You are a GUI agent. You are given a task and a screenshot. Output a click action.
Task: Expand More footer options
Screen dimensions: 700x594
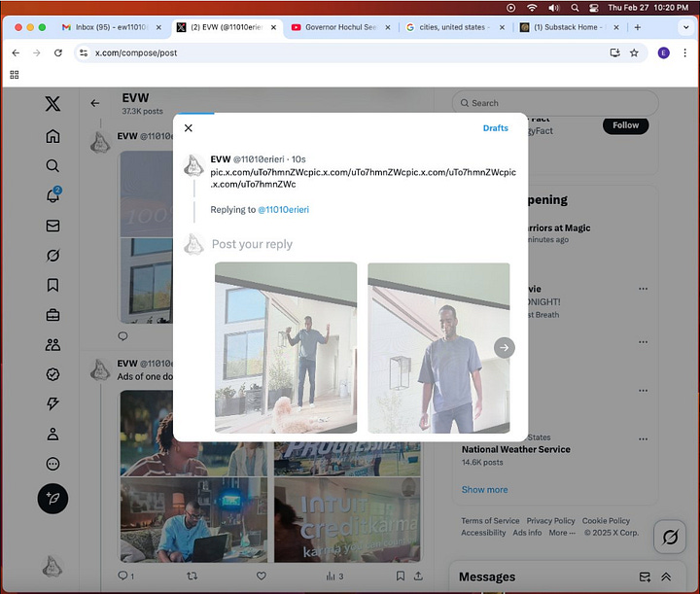pos(562,533)
